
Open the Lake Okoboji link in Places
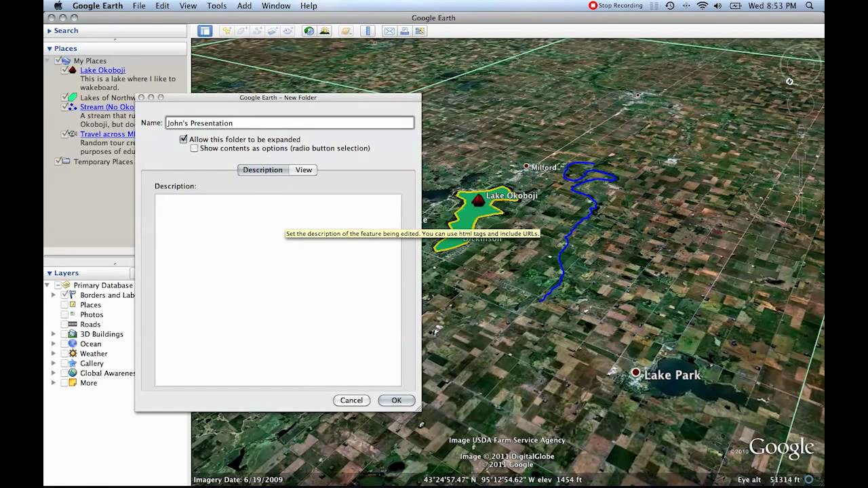102,70
